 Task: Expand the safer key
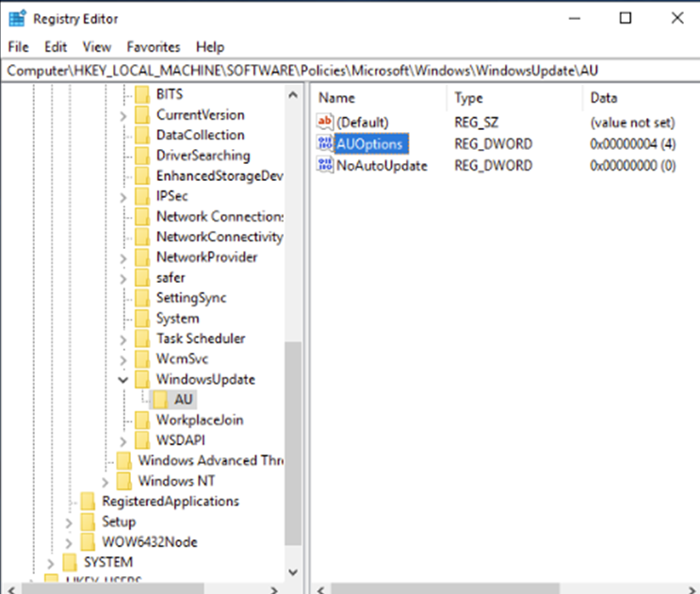pyautogui.click(x=123, y=278)
